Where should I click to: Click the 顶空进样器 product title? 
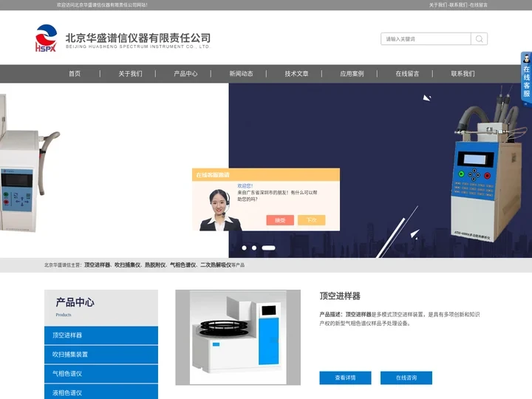(x=340, y=296)
